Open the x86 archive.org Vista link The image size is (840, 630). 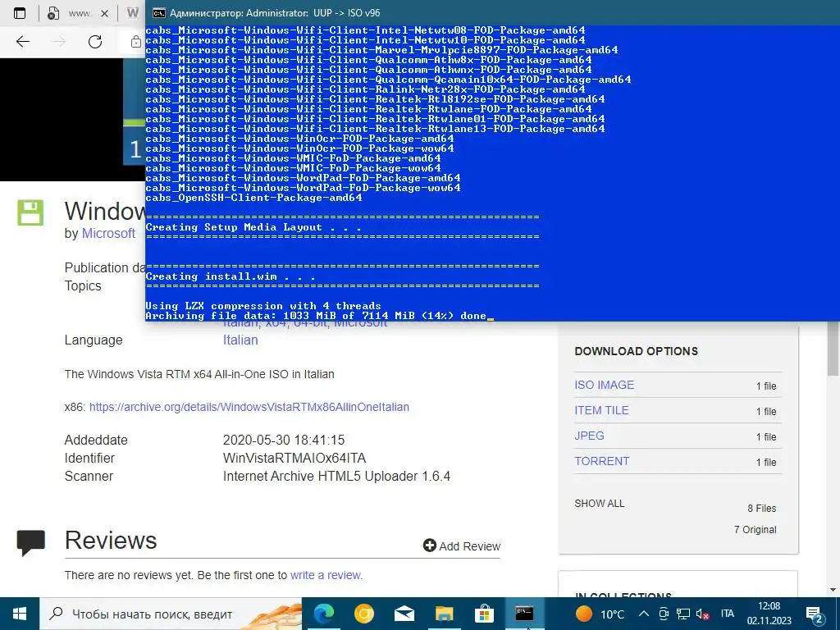point(249,407)
